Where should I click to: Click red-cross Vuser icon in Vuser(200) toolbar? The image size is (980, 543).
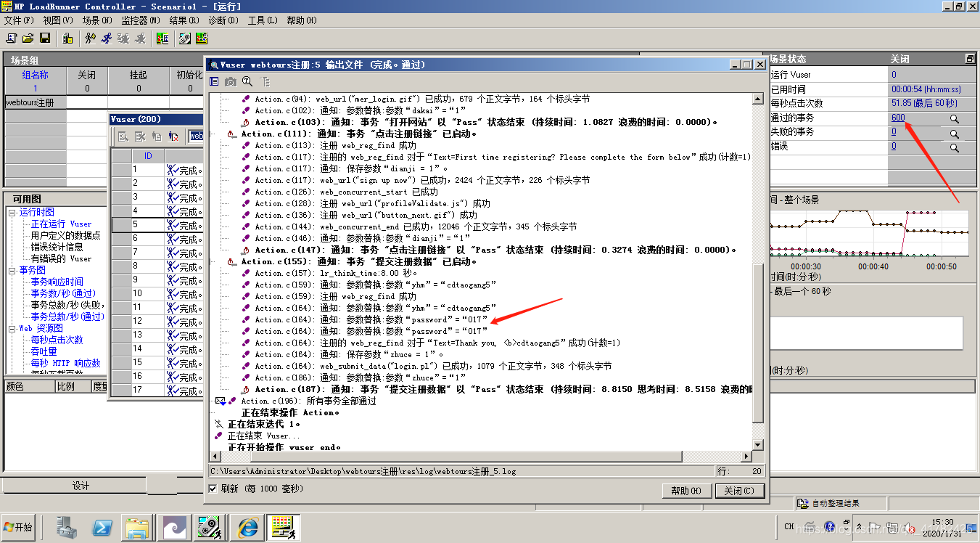click(173, 136)
